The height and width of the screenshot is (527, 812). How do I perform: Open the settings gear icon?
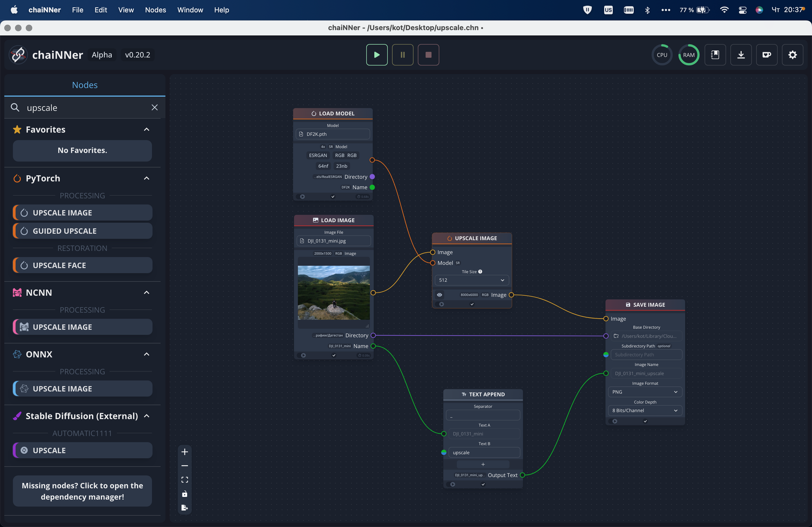pos(792,55)
